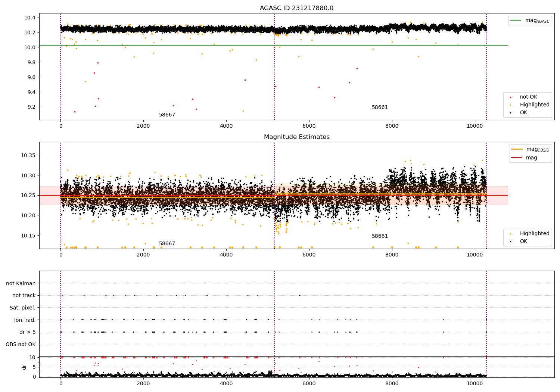The width and height of the screenshot is (560, 392).
Task: Click the '58667' annotation in the top plot
Action: click(167, 115)
